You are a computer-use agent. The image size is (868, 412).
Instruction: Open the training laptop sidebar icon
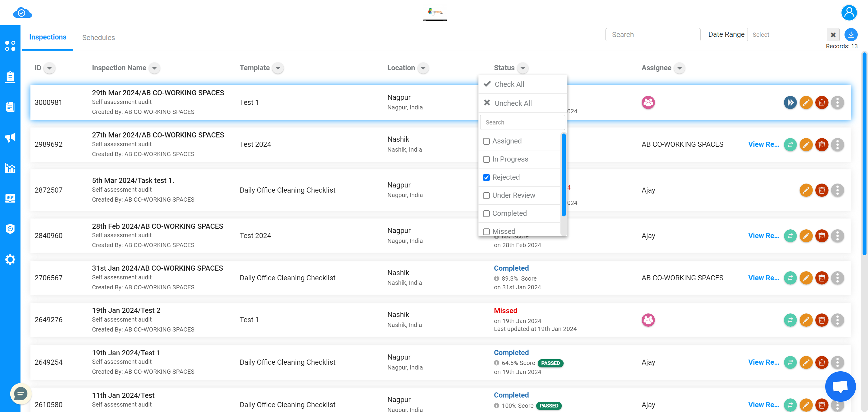pos(10,198)
